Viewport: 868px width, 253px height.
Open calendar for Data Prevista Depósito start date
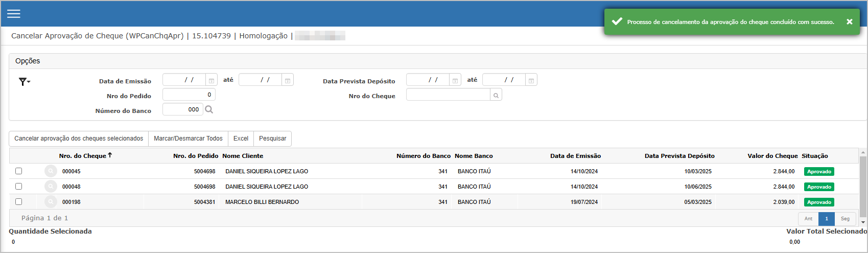455,81
